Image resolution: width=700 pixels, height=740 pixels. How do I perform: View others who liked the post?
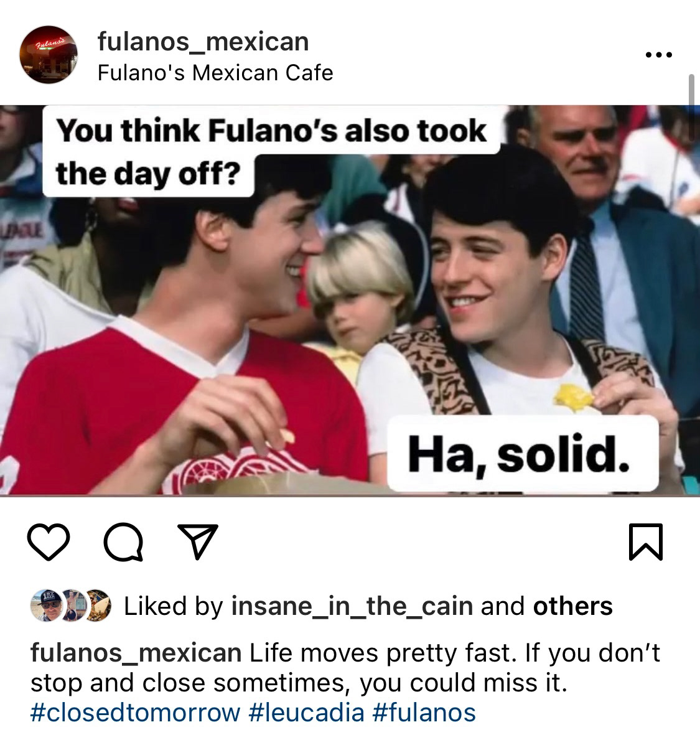(572, 606)
